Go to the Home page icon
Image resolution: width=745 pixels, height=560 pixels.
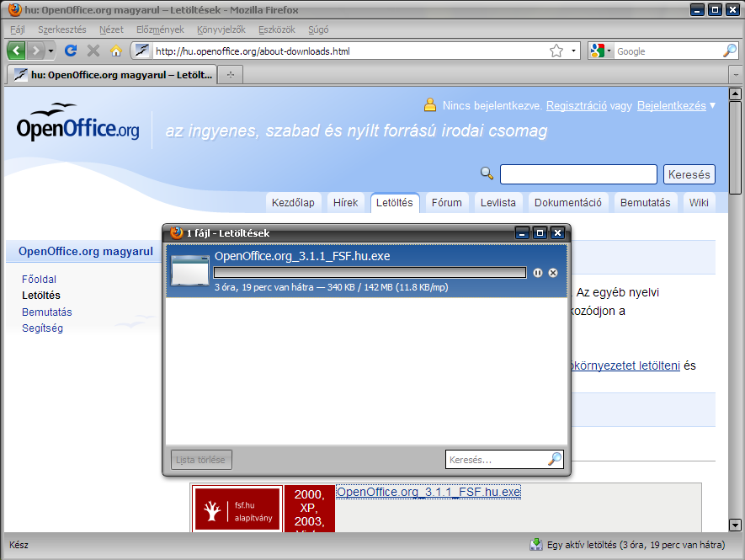coord(116,51)
